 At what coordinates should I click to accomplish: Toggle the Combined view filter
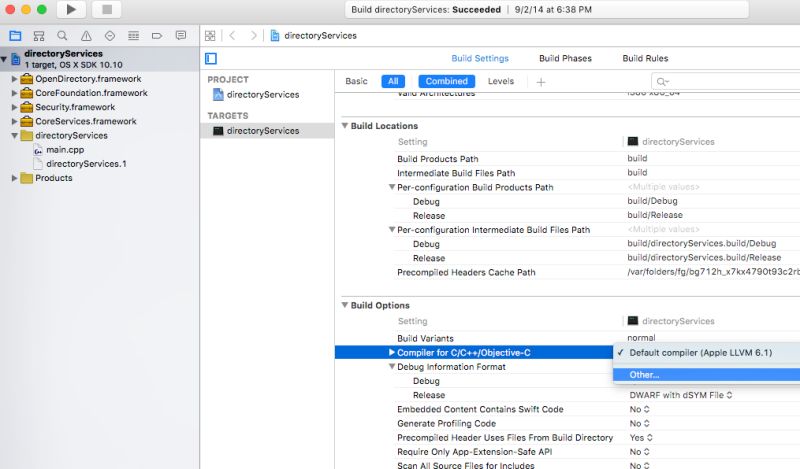pyautogui.click(x=446, y=81)
